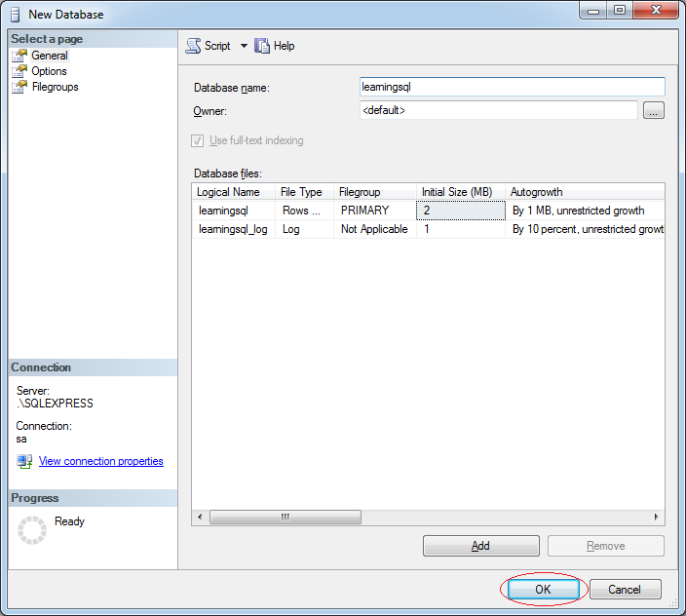
Task: Select the learningsql logical name cell
Action: [x=234, y=211]
